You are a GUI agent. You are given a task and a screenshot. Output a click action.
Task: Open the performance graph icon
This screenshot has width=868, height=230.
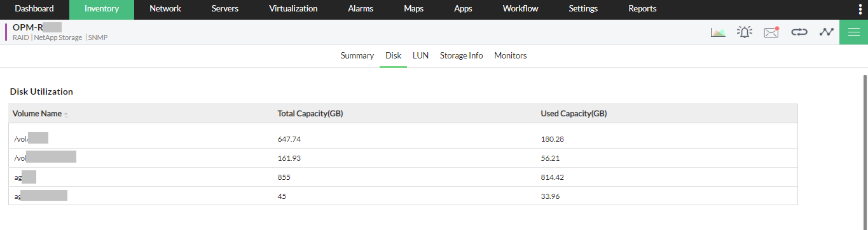tap(718, 32)
